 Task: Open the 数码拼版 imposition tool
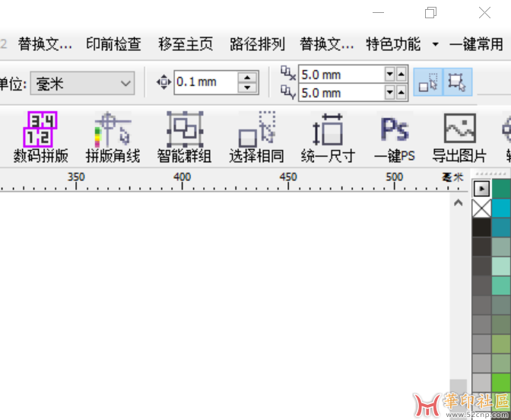pos(41,137)
